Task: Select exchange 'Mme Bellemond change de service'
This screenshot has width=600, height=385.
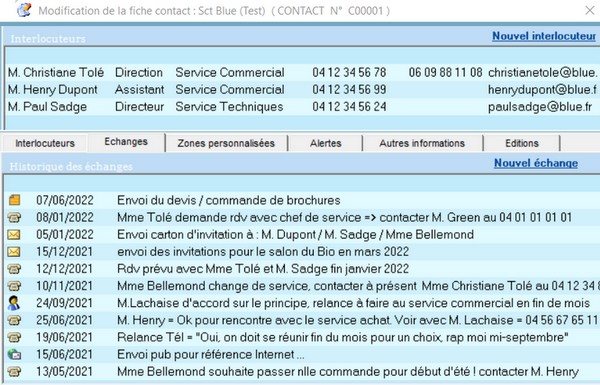Action: pyautogui.click(x=358, y=286)
